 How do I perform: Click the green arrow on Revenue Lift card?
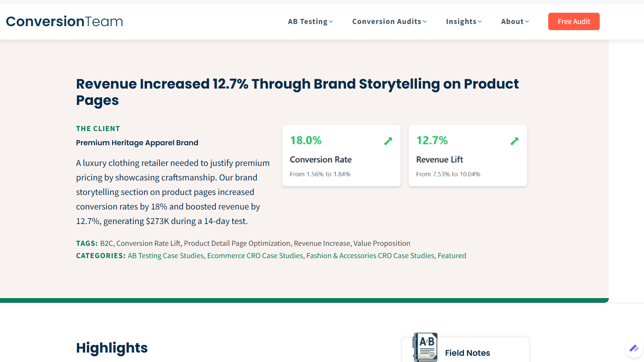click(x=514, y=141)
